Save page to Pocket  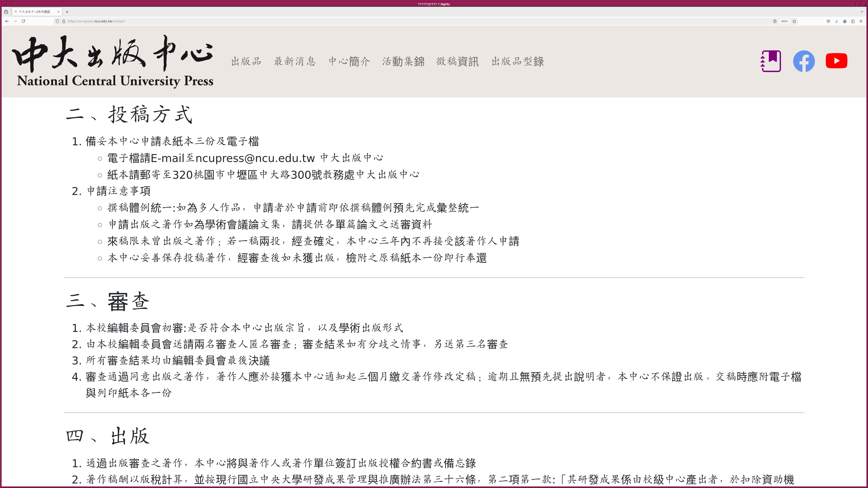828,21
